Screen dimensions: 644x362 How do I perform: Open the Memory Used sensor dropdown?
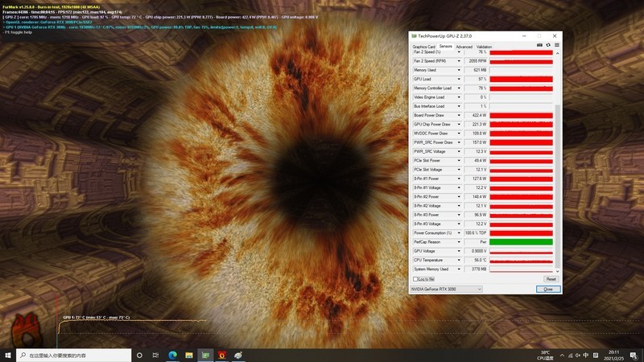pyautogui.click(x=459, y=70)
